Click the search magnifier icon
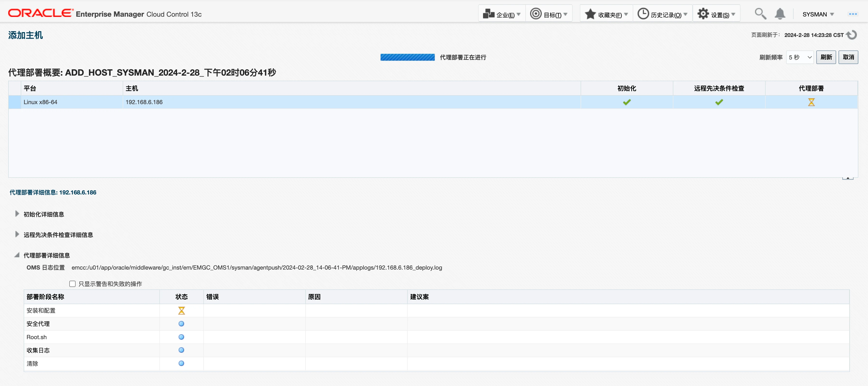 tap(760, 14)
